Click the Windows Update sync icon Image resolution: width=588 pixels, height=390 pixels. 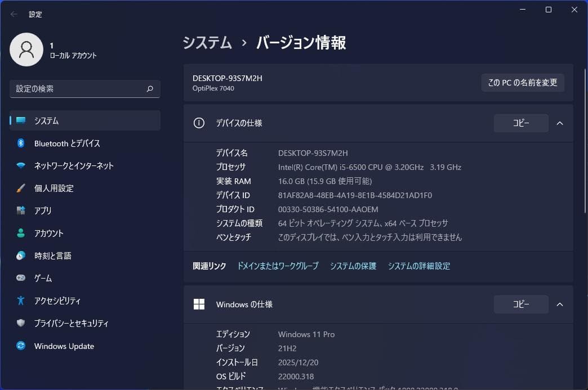[21, 346]
